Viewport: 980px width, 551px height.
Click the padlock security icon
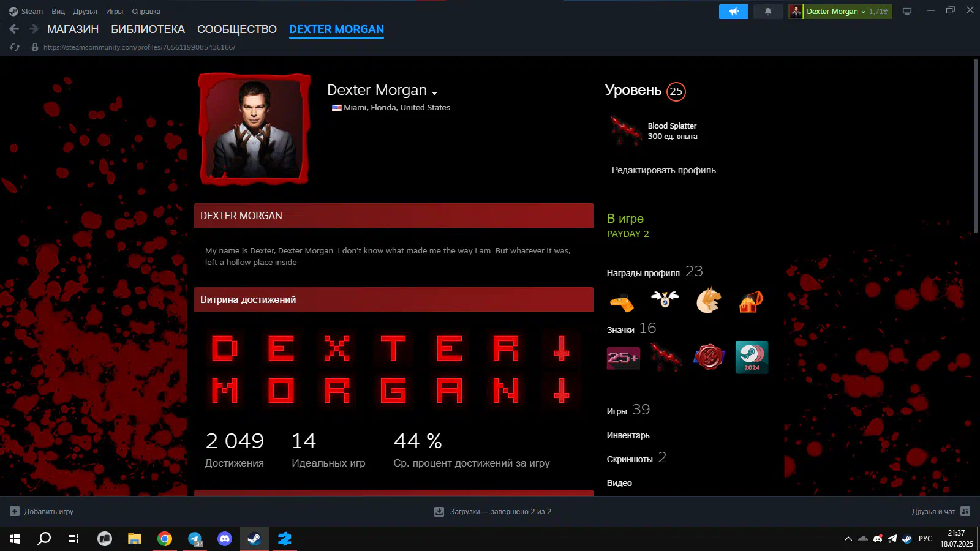tap(35, 47)
